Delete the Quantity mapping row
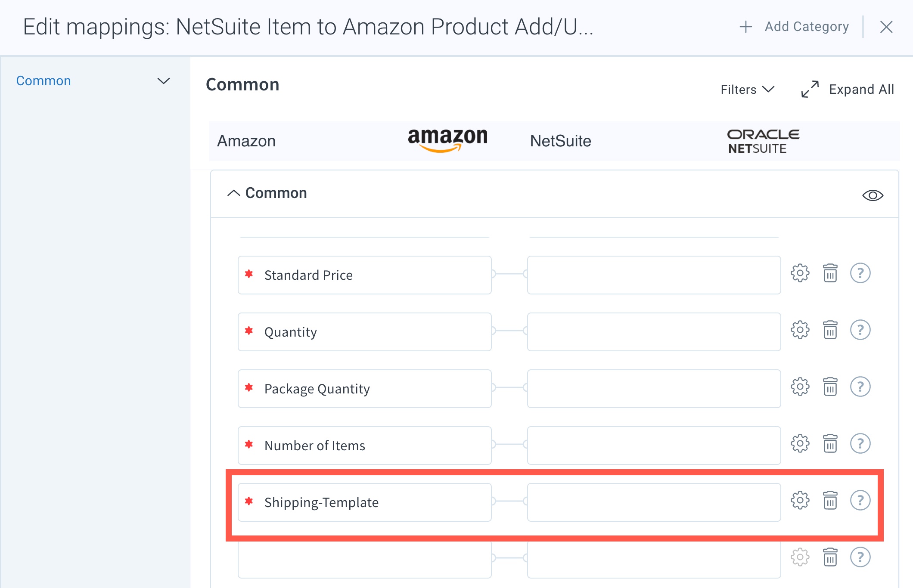This screenshot has width=913, height=588. [830, 330]
